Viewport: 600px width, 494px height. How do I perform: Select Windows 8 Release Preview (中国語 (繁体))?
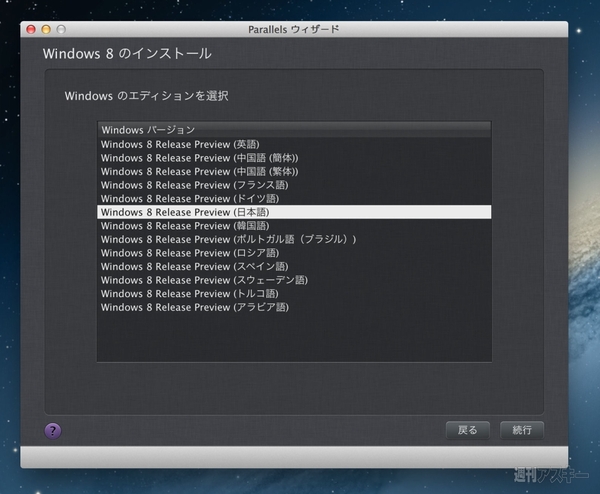[x=294, y=171]
